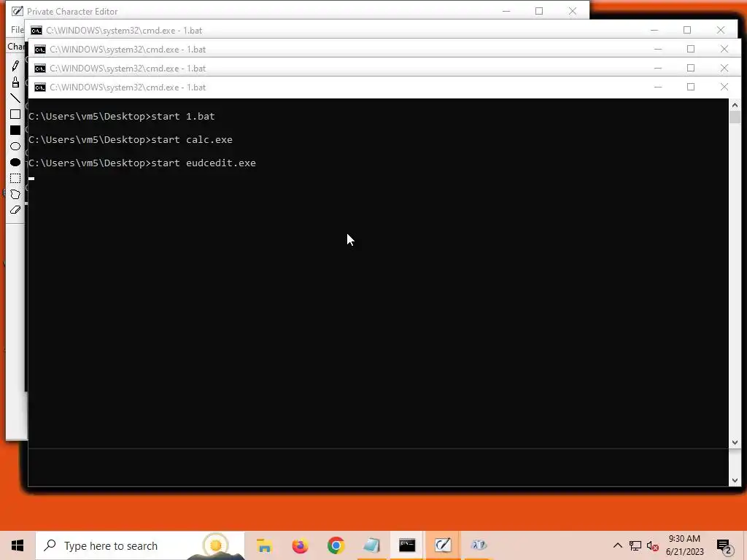The height and width of the screenshot is (560, 747).
Task: Click the last running app taskbar icon
Action: 479,545
